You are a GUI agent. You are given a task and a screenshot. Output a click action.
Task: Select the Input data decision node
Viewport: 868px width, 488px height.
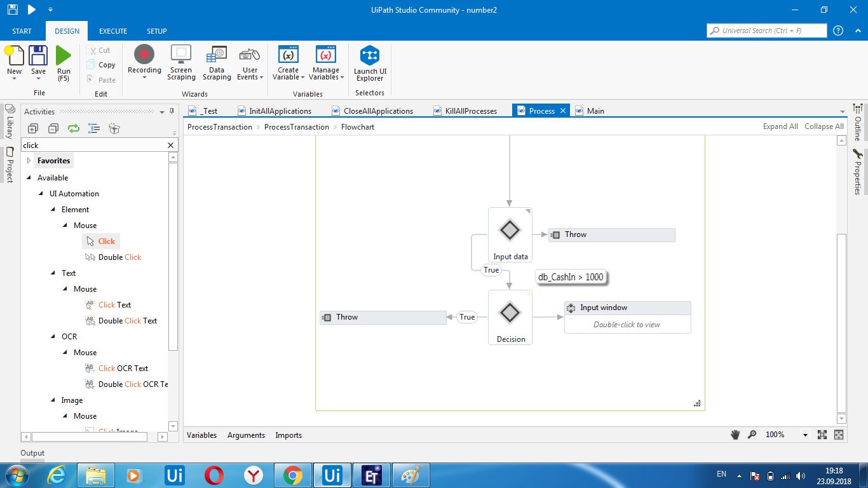(x=510, y=235)
